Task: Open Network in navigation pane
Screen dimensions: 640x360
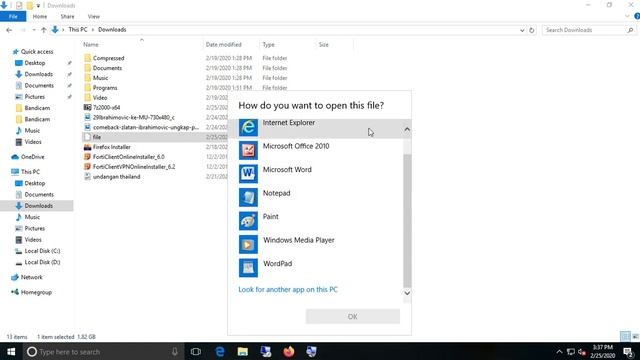Action: [31, 277]
